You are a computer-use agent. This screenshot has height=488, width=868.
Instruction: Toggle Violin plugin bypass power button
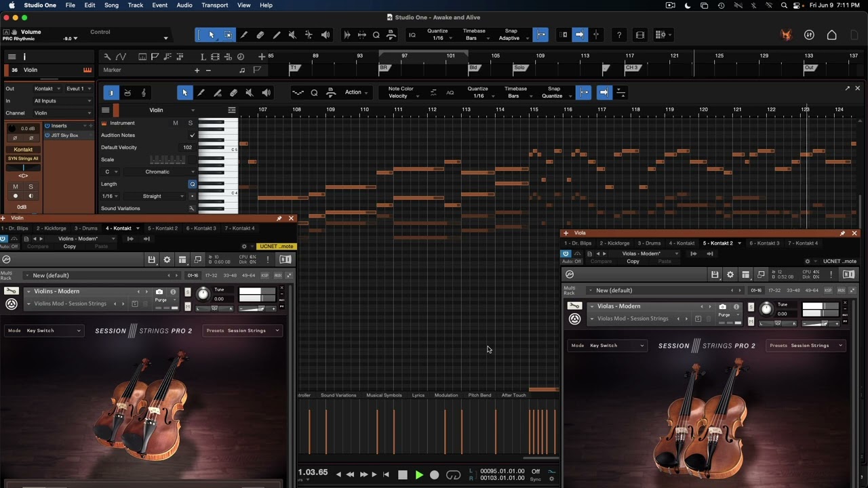click(3, 239)
